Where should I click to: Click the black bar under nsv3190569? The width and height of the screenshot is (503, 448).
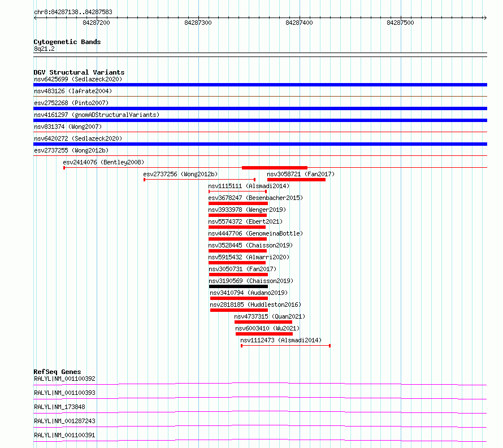click(x=239, y=286)
